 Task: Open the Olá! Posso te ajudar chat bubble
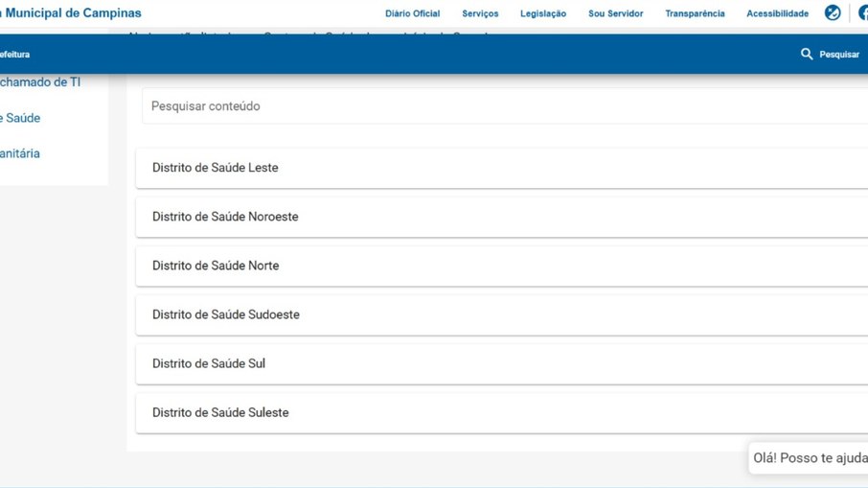coord(809,458)
